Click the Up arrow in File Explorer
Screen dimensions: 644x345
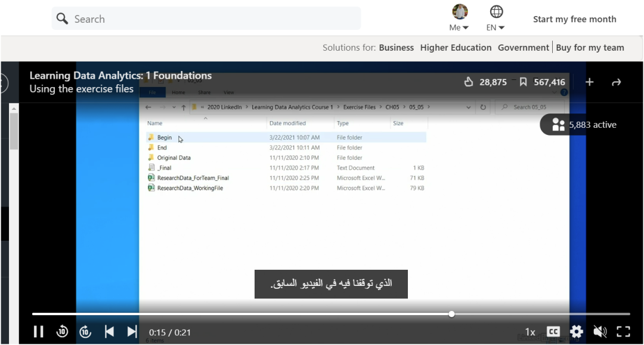click(184, 107)
